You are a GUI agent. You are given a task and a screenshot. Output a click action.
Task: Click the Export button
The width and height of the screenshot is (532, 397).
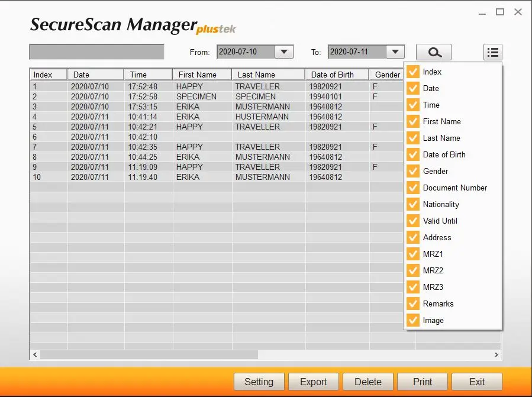tap(314, 382)
